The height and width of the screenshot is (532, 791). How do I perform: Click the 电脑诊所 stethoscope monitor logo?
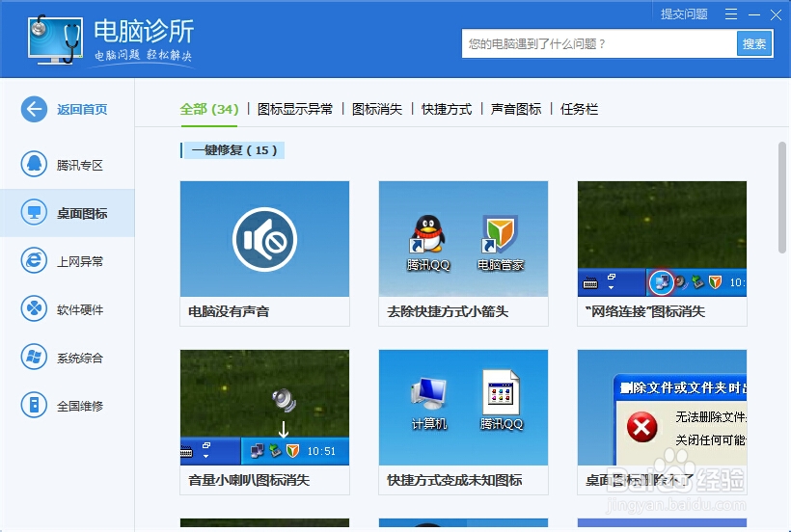pos(55,40)
